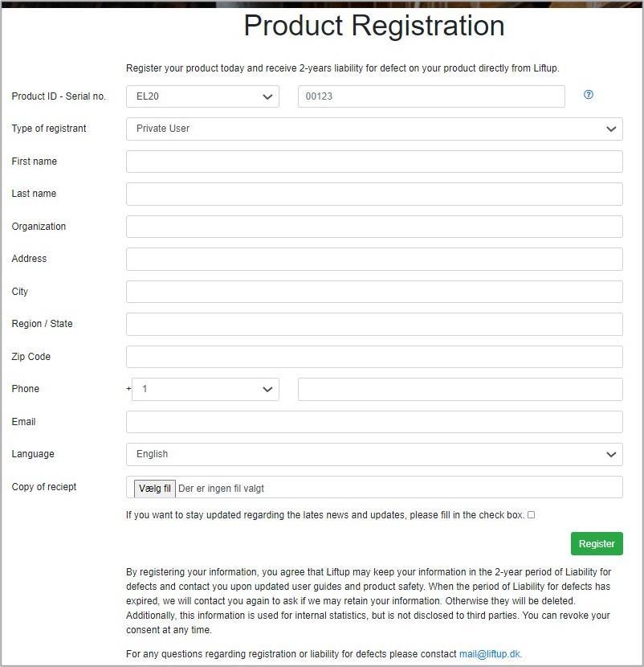Open the Product ID EL20 dropdown
This screenshot has width=644, height=667.
click(x=202, y=96)
